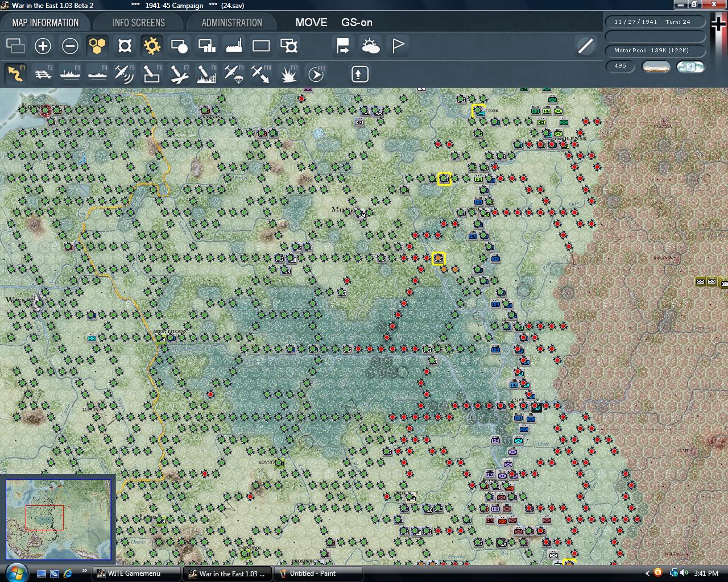Click the rectangle-with-gear toolbar icon
The image size is (728, 582).
tap(288, 45)
